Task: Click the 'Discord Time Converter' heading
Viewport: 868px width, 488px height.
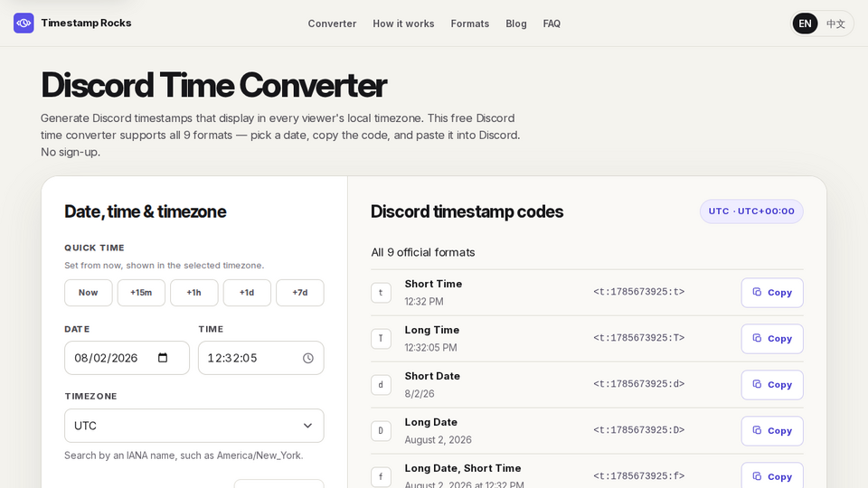Action: click(213, 85)
